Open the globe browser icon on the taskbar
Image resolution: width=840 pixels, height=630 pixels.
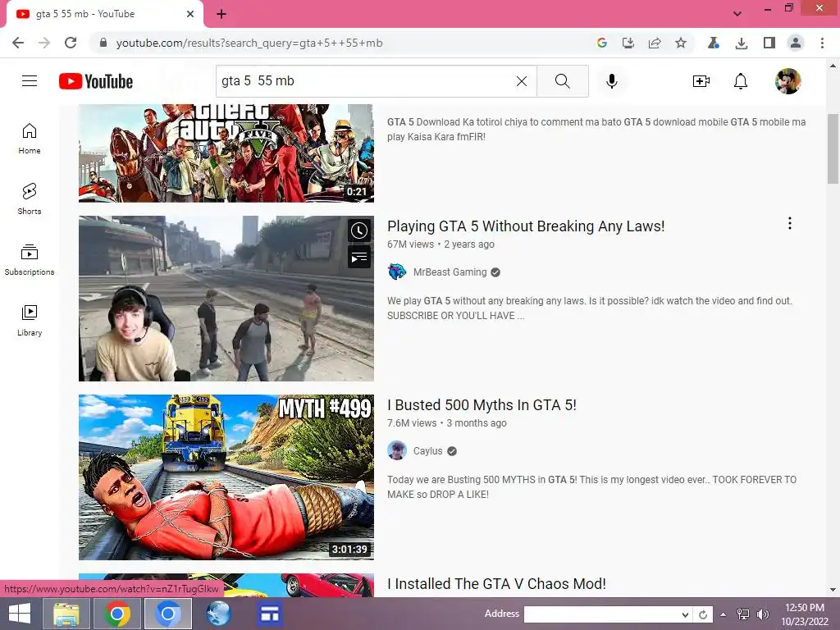pyautogui.click(x=218, y=614)
